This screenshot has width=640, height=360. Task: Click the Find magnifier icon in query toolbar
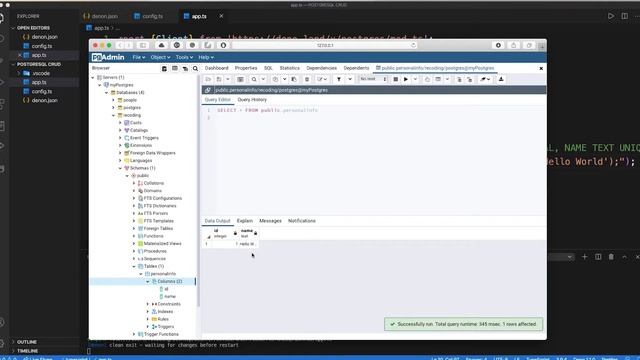pyautogui.click(x=254, y=79)
